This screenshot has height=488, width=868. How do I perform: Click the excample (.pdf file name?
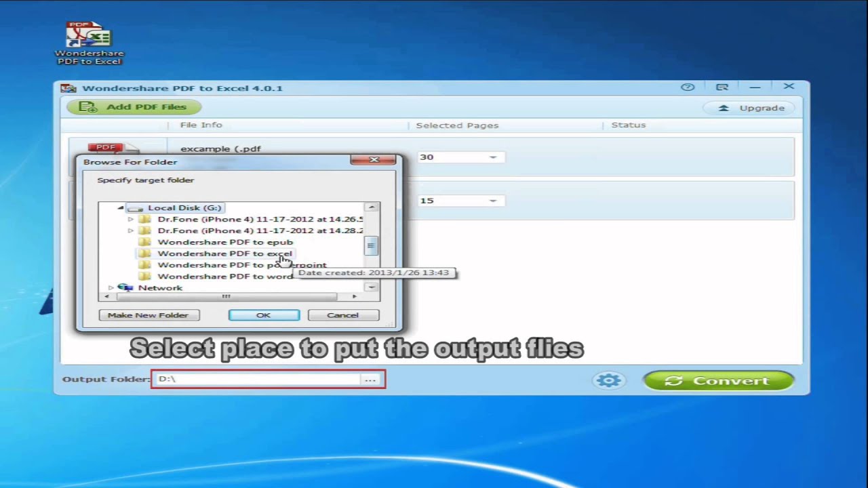220,149
